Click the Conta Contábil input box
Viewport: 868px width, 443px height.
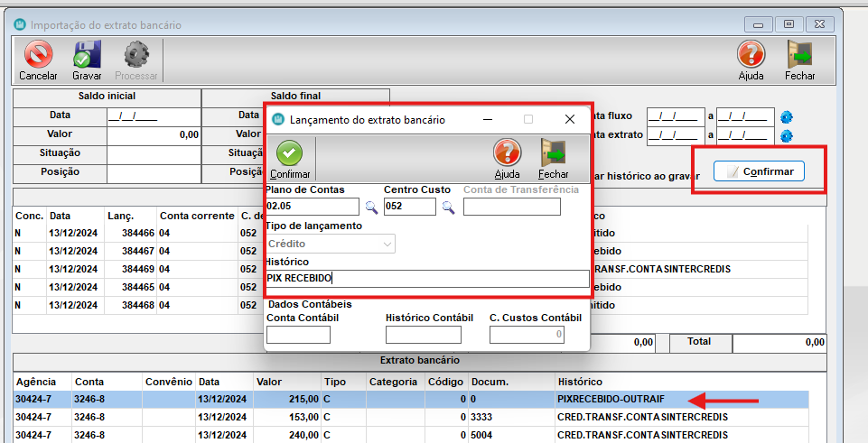click(298, 335)
